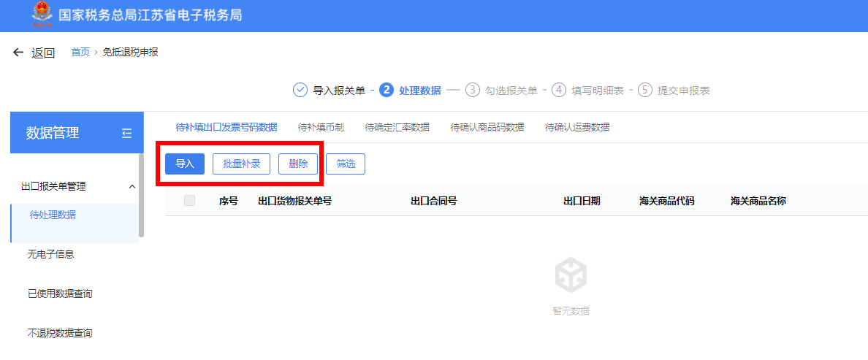
Task: Open 首页 breadcrumb link
Action: 80,52
